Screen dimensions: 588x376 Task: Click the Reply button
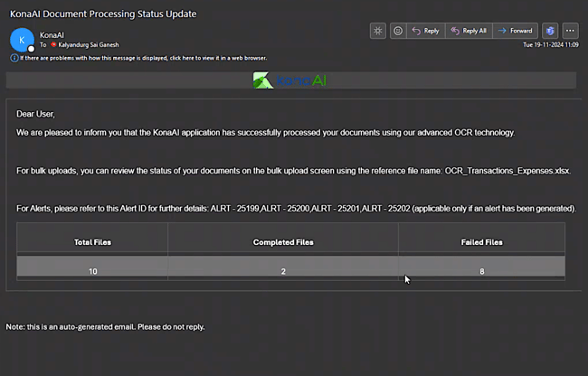coord(426,31)
